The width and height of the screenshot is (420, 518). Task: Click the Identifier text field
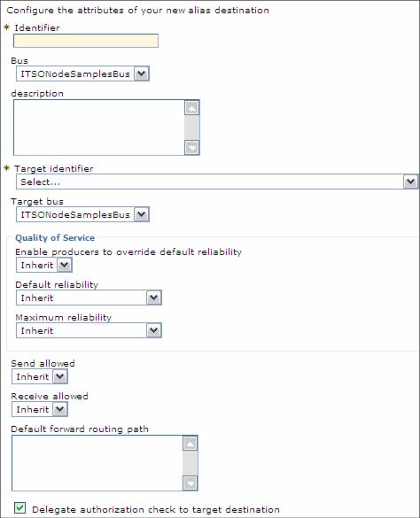coord(86,41)
